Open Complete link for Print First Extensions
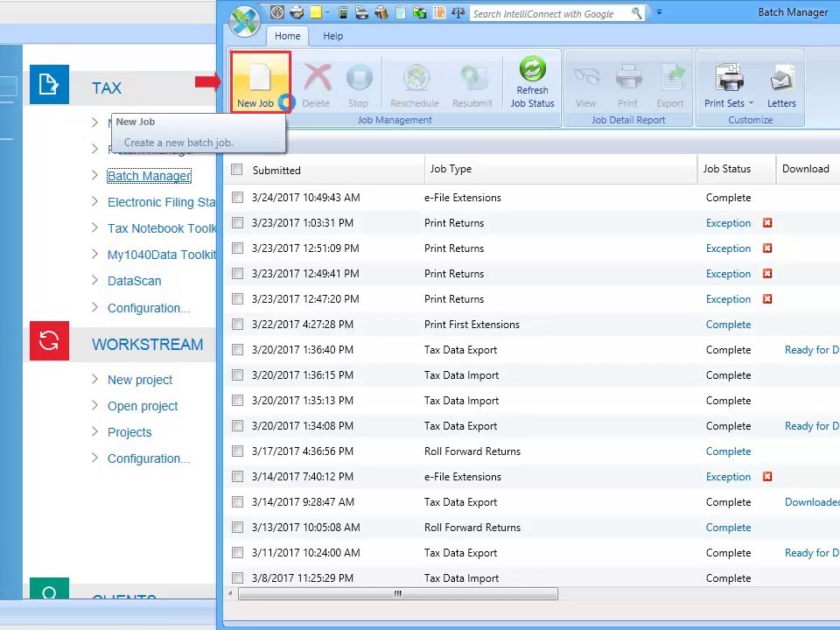840x630 pixels. 728,325
